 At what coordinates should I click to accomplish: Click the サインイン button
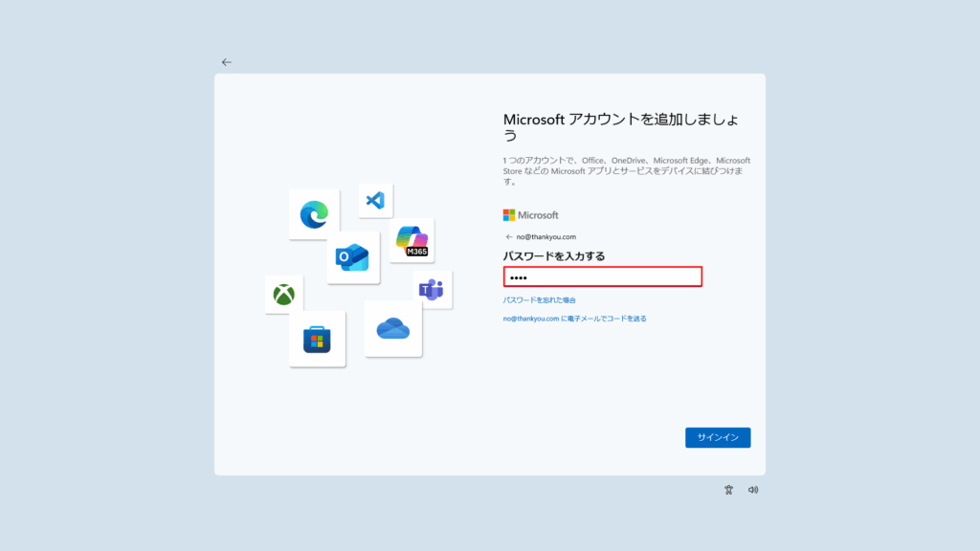pyautogui.click(x=718, y=437)
